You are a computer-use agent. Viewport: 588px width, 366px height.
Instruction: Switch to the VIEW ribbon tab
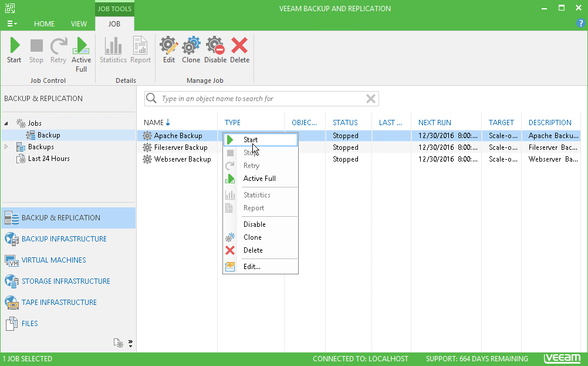(79, 23)
